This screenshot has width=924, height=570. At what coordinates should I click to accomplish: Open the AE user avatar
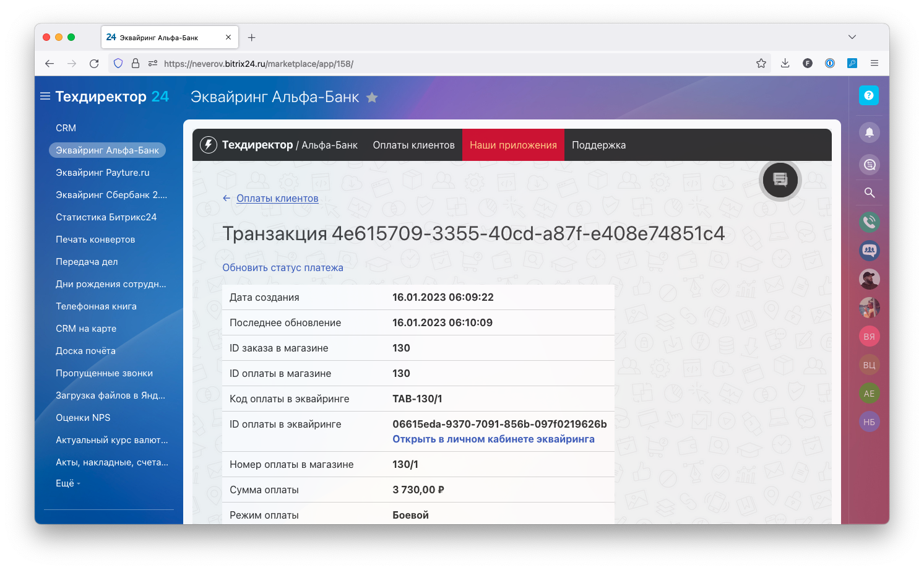click(870, 394)
